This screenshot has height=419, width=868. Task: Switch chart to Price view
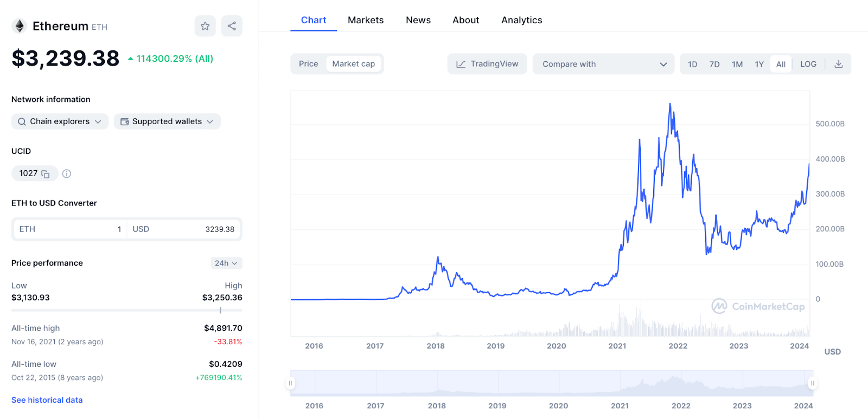pyautogui.click(x=309, y=64)
